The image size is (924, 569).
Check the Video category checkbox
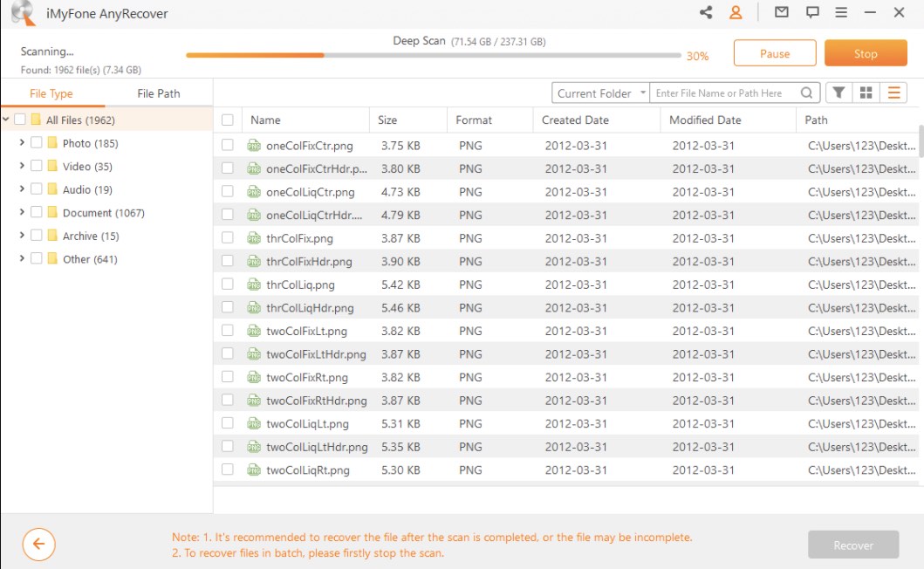(37, 166)
